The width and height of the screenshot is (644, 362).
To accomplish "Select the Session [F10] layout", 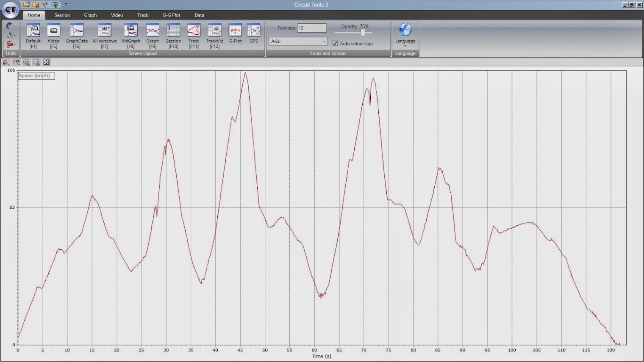I will [173, 36].
